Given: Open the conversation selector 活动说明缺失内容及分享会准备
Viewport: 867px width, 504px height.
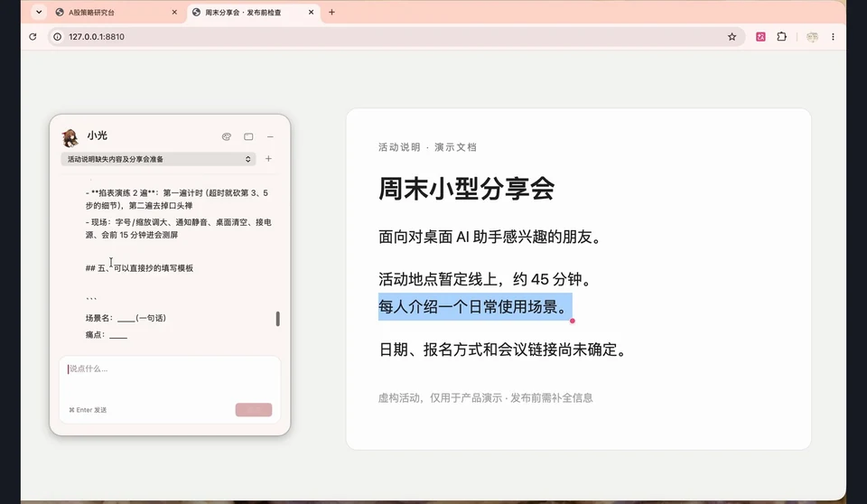Looking at the screenshot, I should [x=158, y=159].
